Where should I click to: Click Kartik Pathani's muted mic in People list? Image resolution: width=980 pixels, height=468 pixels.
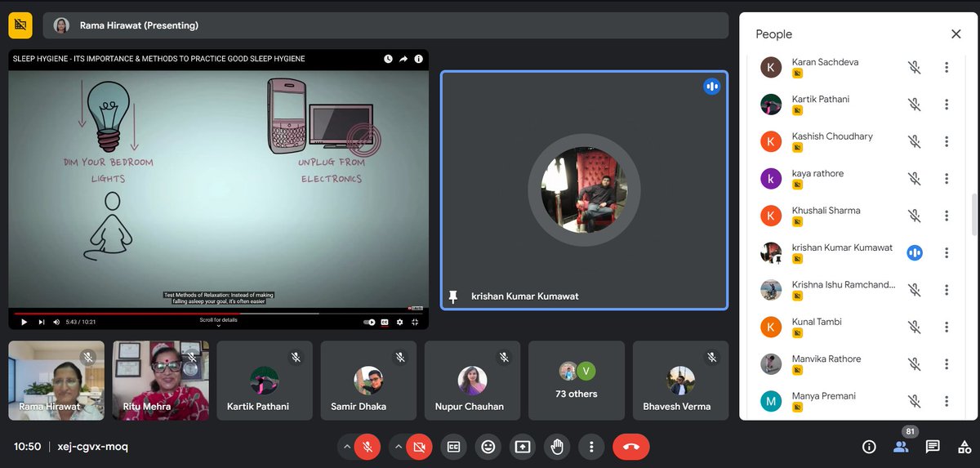click(x=915, y=105)
